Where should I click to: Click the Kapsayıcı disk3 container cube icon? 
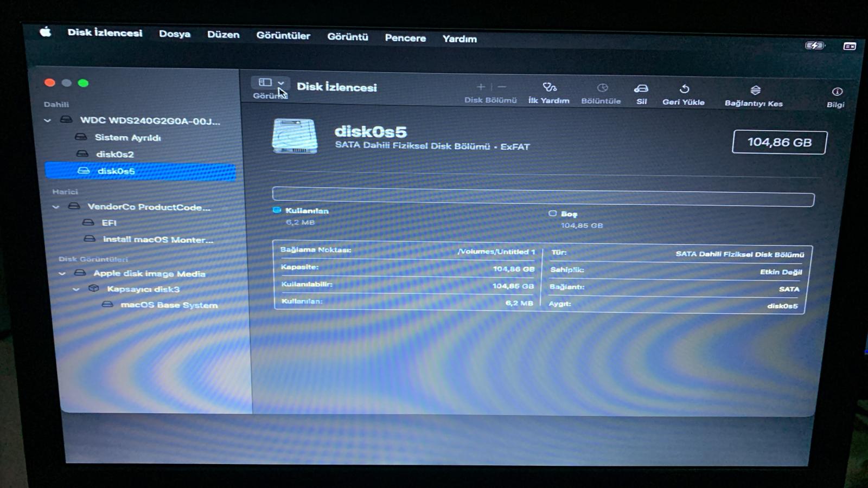pos(94,288)
